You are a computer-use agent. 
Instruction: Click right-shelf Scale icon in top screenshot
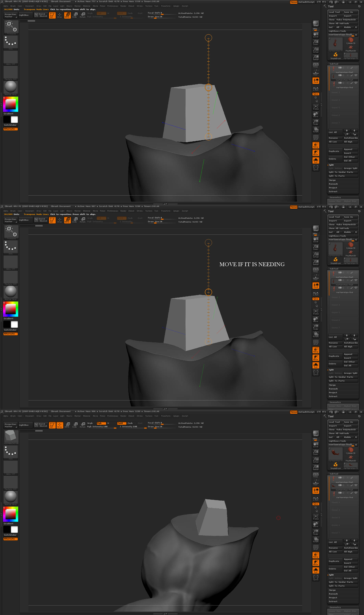(316, 122)
